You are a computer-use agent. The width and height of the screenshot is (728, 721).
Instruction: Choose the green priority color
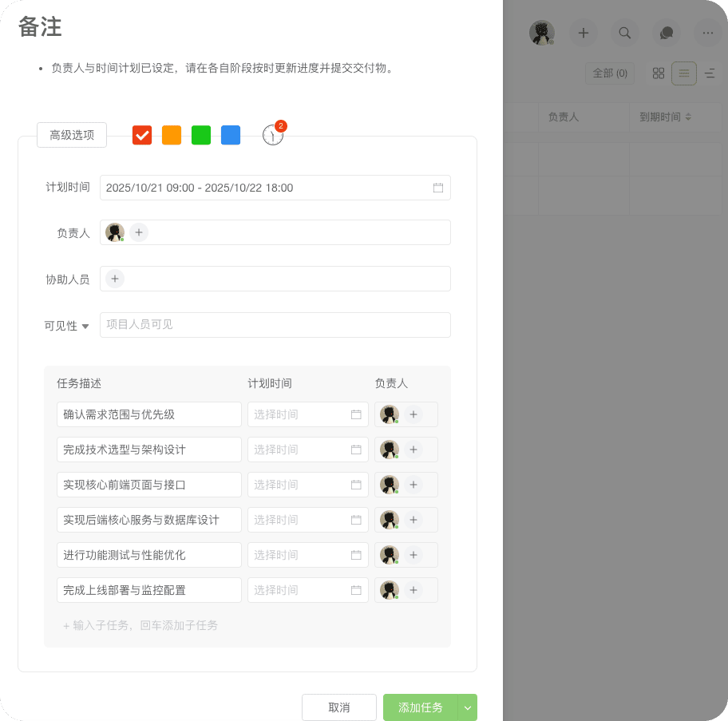click(201, 135)
